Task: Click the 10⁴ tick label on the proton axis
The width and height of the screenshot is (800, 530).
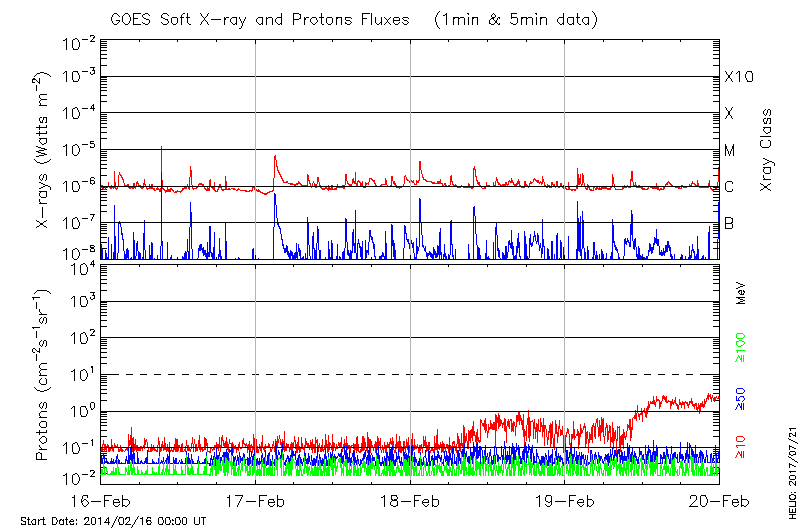Action: click(81, 266)
